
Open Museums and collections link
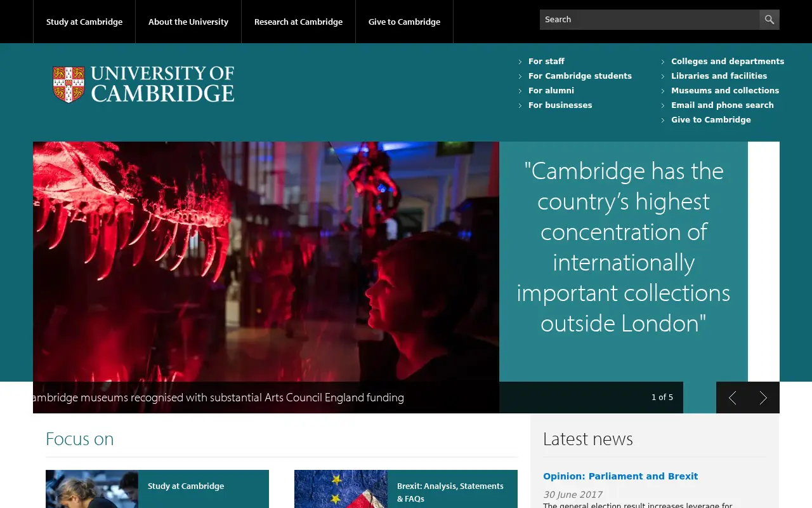[725, 91]
